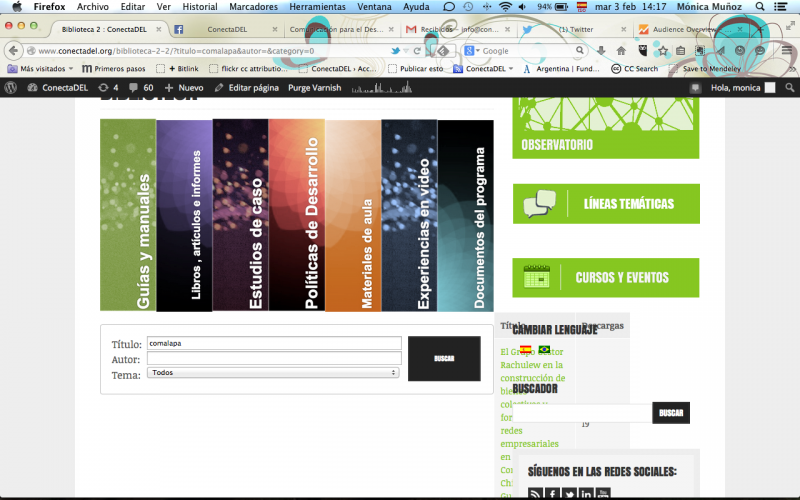
Task: Open notifications icon beside Hola, monica
Action: pyautogui.click(x=695, y=88)
